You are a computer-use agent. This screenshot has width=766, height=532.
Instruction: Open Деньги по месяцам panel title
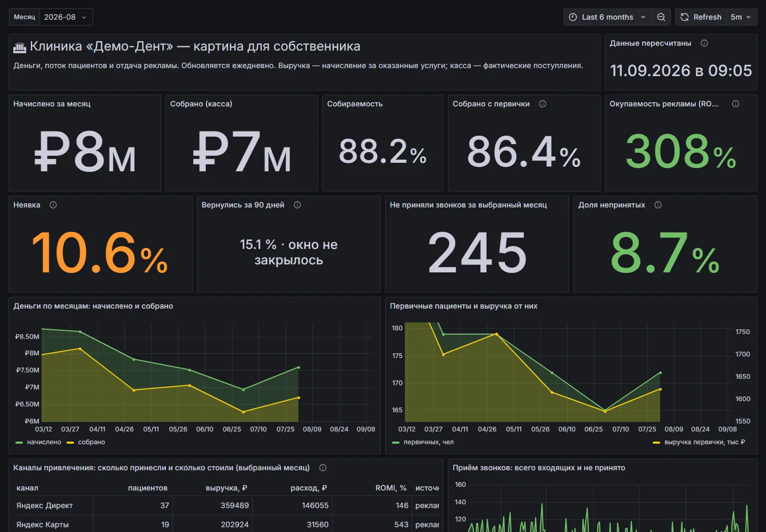click(93, 306)
